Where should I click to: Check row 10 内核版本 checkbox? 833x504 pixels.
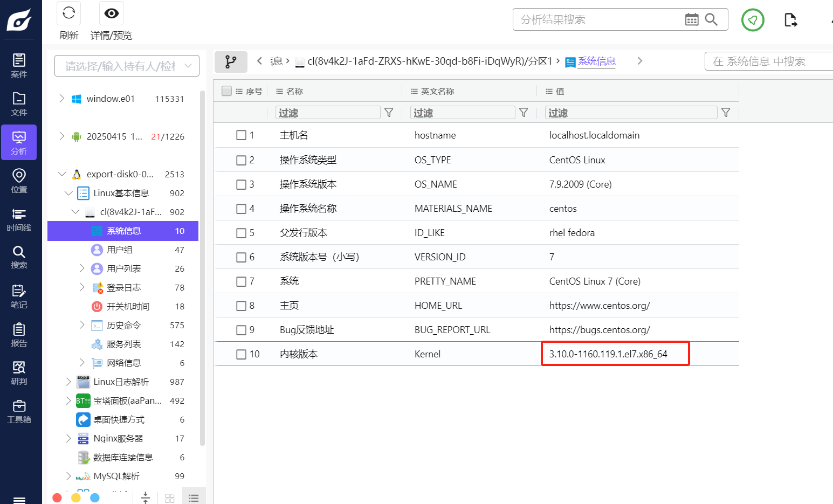(242, 354)
